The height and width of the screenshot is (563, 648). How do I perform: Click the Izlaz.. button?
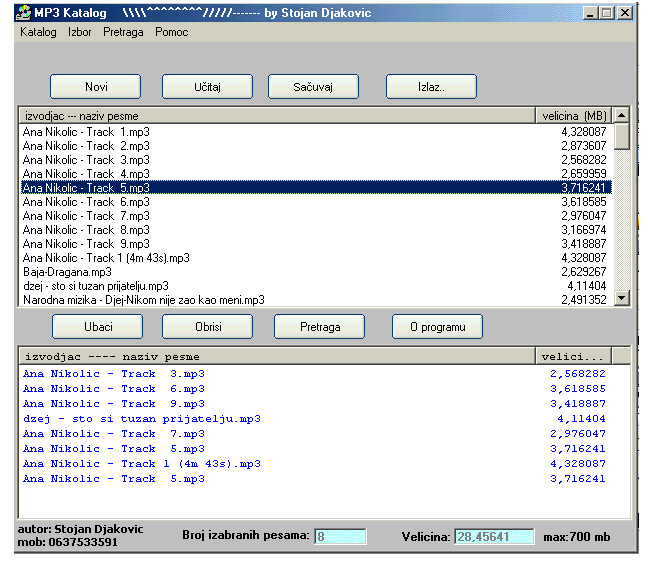pos(431,87)
